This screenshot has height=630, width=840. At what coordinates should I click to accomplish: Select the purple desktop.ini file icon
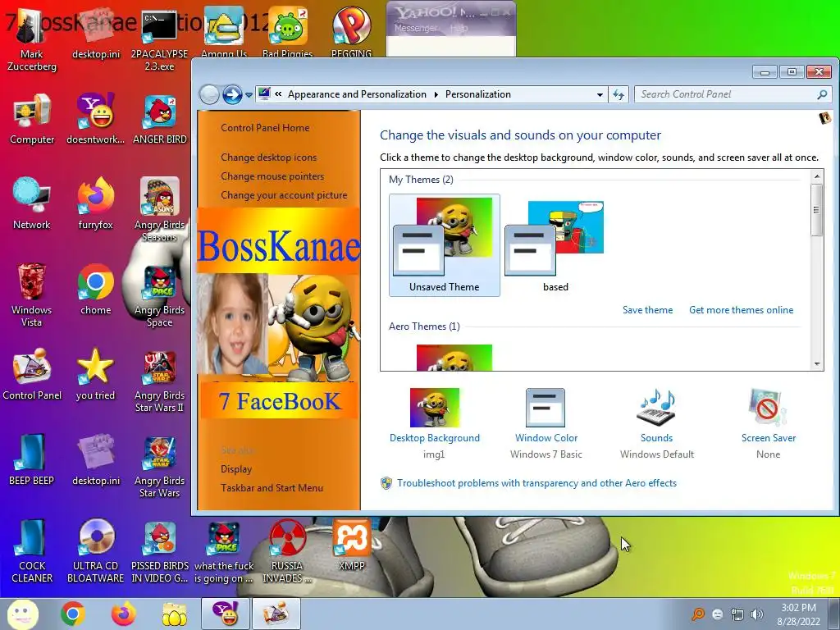pos(95,459)
